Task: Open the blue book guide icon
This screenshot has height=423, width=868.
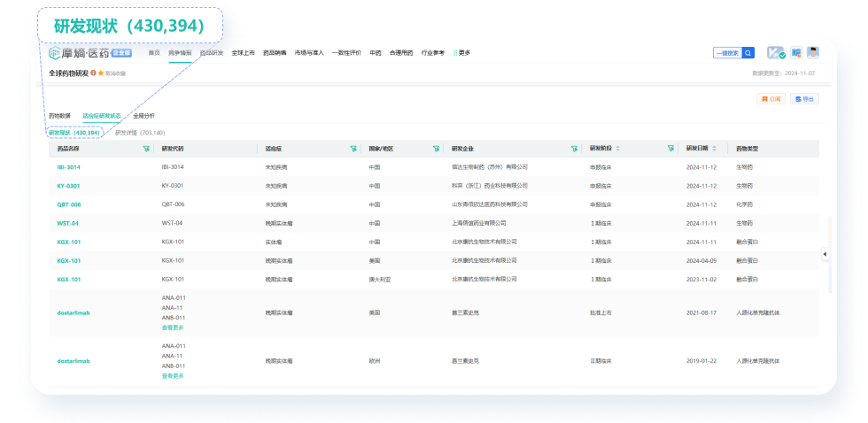Action: (x=796, y=52)
